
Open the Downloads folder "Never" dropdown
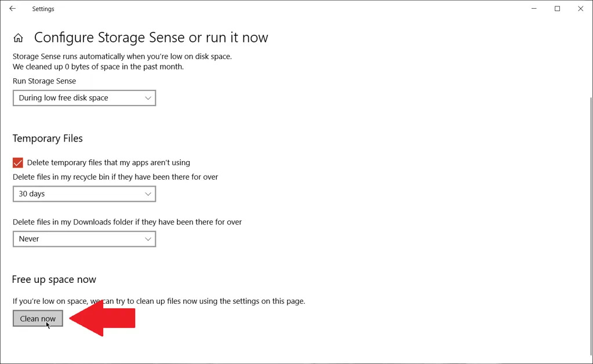click(x=84, y=239)
